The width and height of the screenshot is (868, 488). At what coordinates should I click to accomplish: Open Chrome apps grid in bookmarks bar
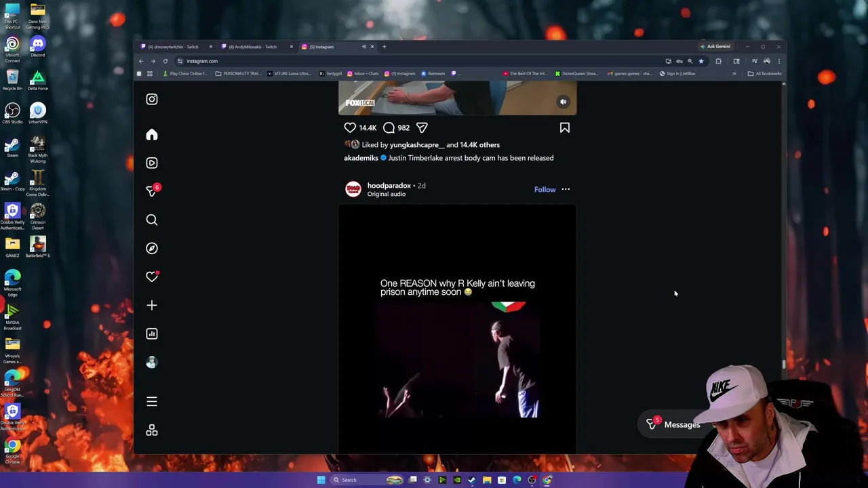pyautogui.click(x=150, y=73)
